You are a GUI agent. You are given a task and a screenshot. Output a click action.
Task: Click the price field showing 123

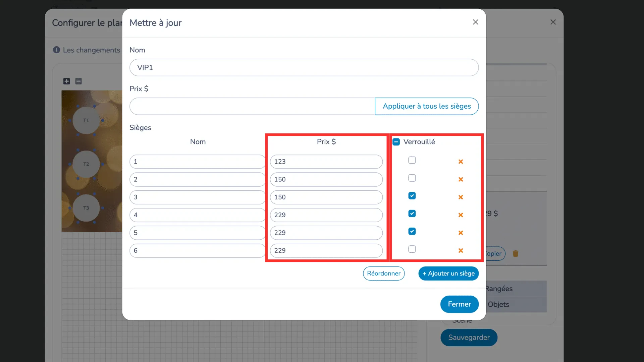tap(326, 162)
